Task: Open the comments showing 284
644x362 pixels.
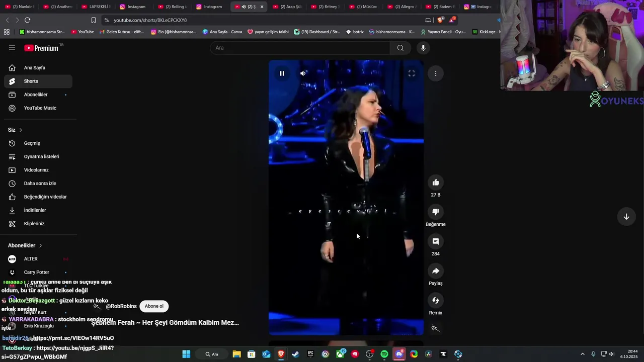Action: [x=436, y=241]
